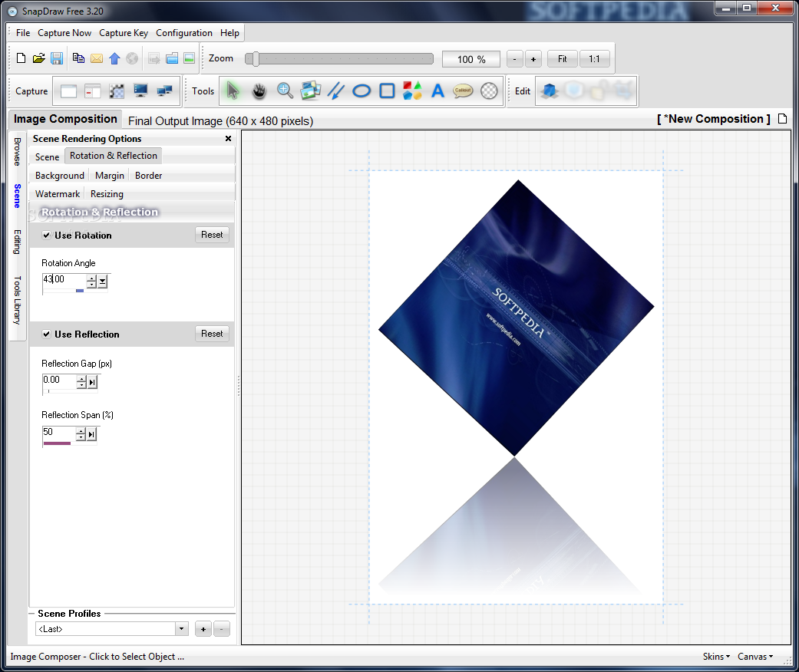Image resolution: width=799 pixels, height=672 pixels.
Task: Open the Capture Now menu
Action: [x=64, y=33]
